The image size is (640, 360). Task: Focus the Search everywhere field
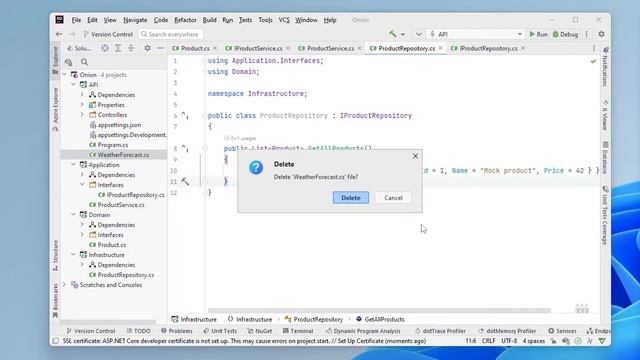171,34
